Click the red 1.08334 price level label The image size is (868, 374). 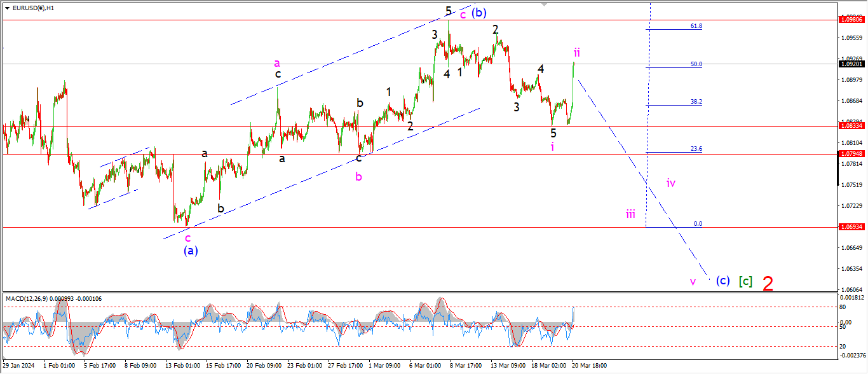pyautogui.click(x=853, y=126)
